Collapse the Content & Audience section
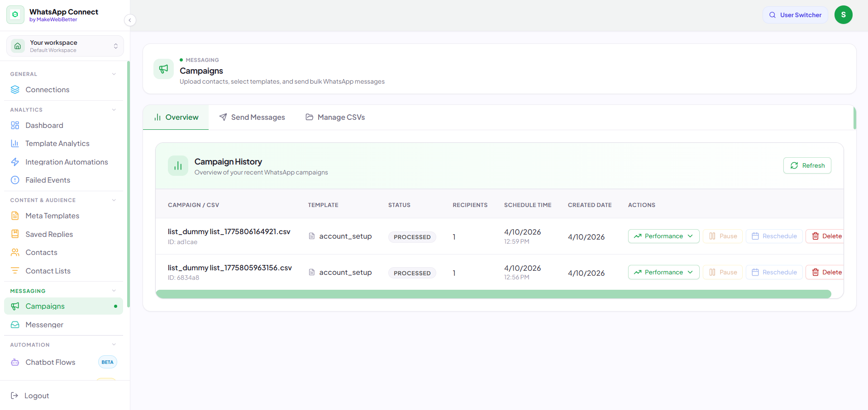The width and height of the screenshot is (868, 410). (114, 200)
